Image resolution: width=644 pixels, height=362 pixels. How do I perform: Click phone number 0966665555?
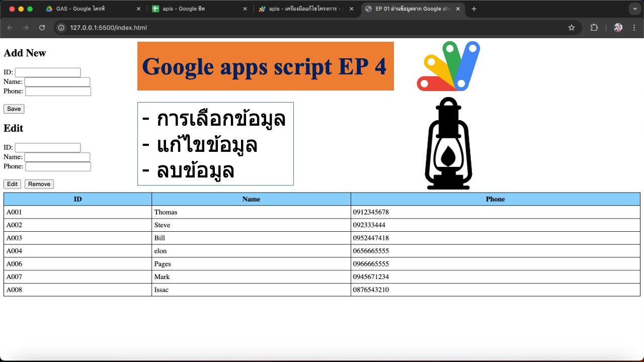pos(371,264)
